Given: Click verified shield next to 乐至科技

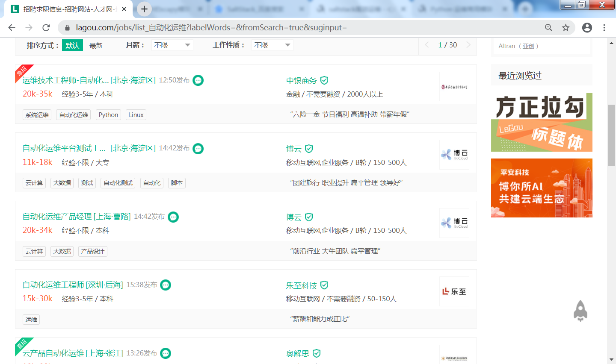Looking at the screenshot, I should [324, 285].
